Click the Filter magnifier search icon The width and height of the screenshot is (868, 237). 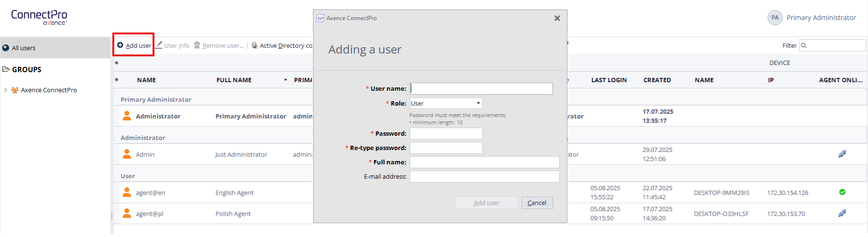click(804, 45)
